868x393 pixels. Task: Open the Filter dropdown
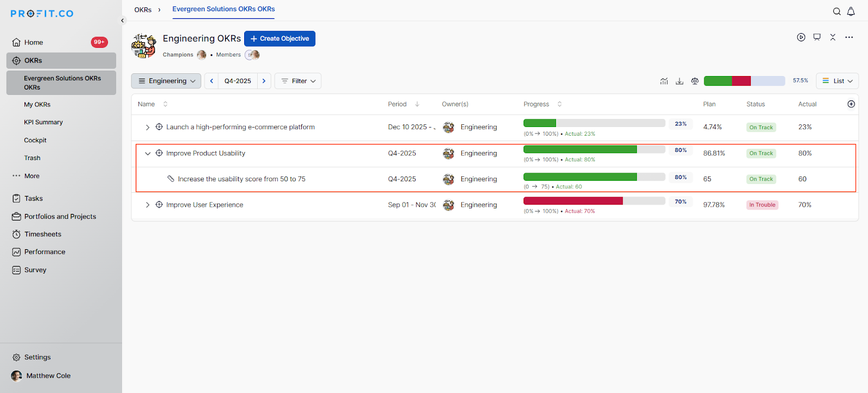pos(298,81)
